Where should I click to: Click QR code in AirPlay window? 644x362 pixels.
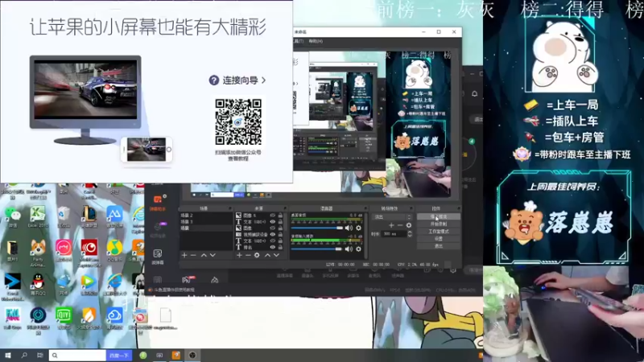pyautogui.click(x=238, y=122)
